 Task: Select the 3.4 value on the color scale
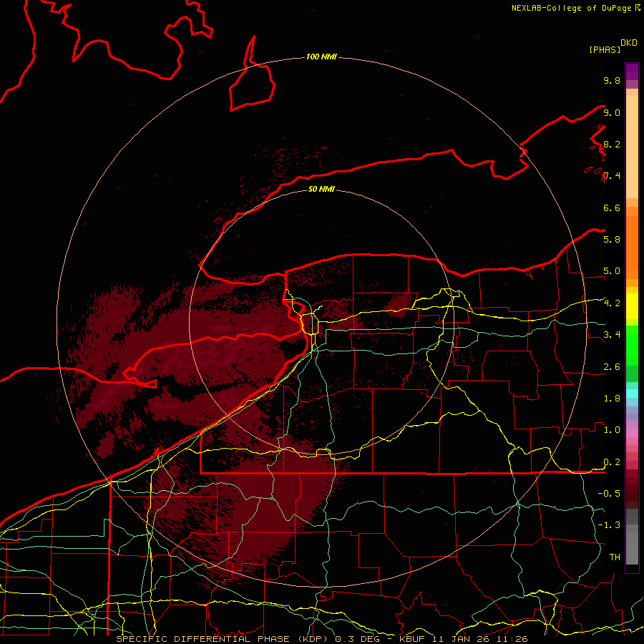point(612,335)
